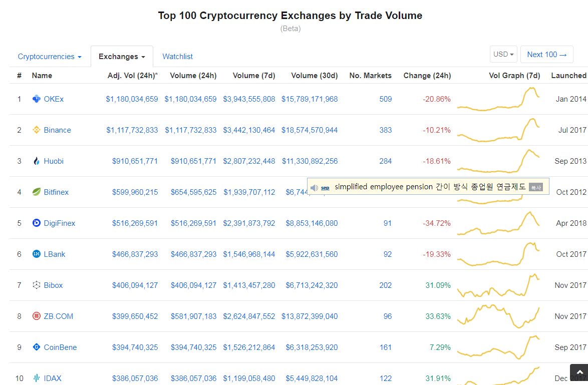The height and width of the screenshot is (385, 588).
Task: Play pronunciation with the speaker icon in tooltip
Action: click(314, 187)
